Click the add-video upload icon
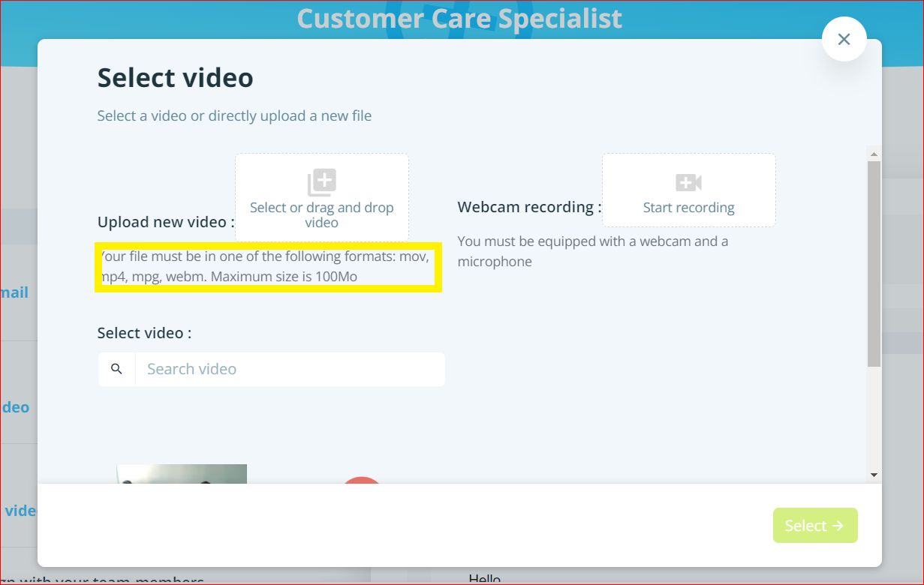 pos(322,182)
